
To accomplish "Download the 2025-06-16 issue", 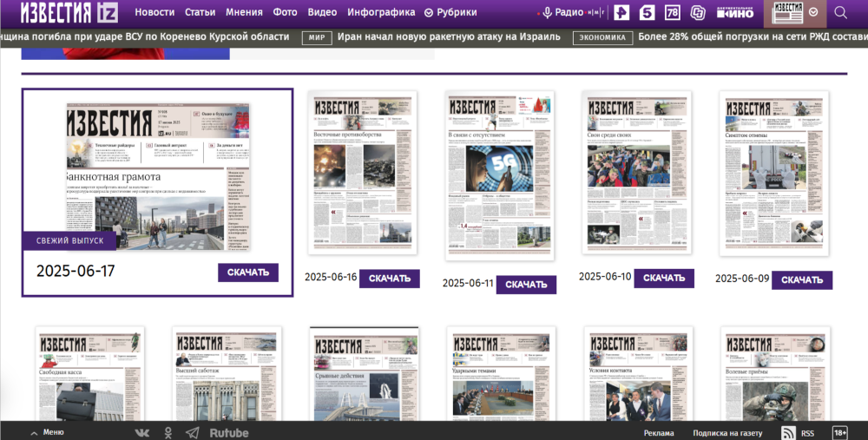I will click(390, 279).
